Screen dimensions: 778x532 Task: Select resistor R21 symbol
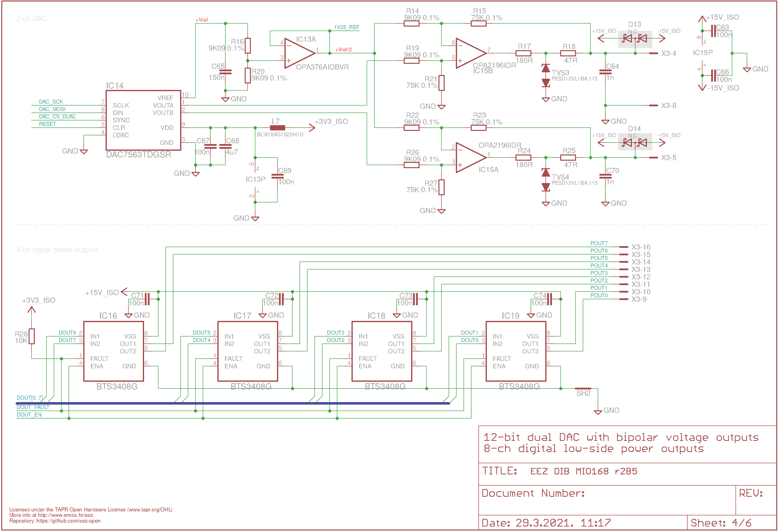pyautogui.click(x=441, y=83)
